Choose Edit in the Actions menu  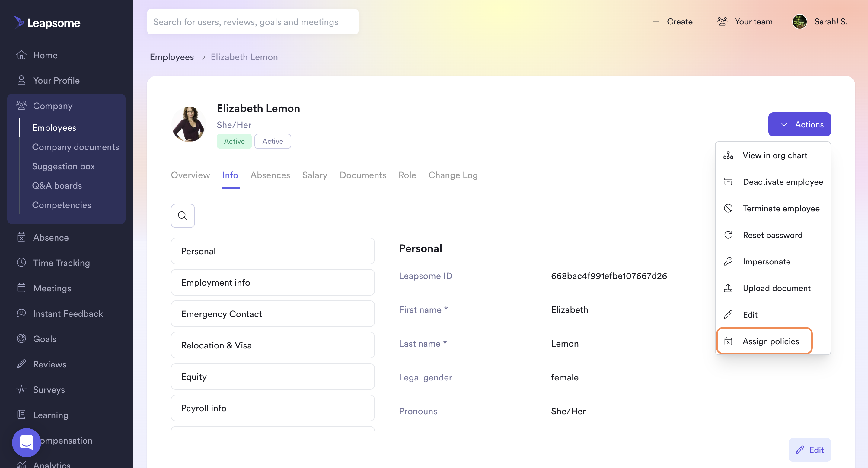(x=773, y=315)
